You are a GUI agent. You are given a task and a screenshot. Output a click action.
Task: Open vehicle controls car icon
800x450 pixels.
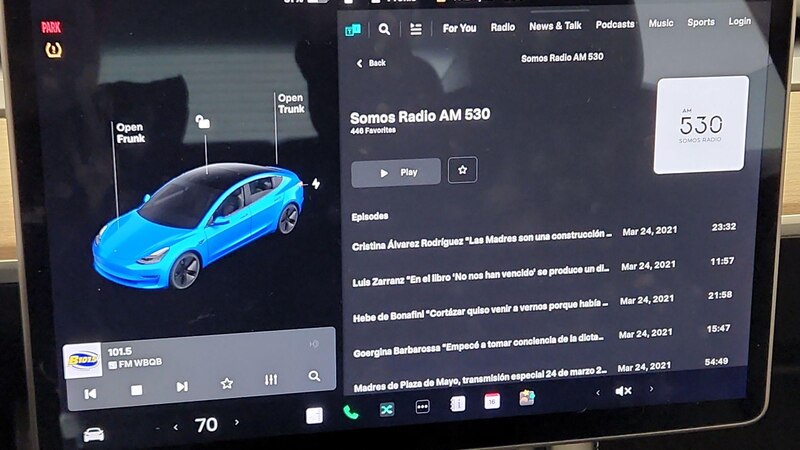click(94, 435)
